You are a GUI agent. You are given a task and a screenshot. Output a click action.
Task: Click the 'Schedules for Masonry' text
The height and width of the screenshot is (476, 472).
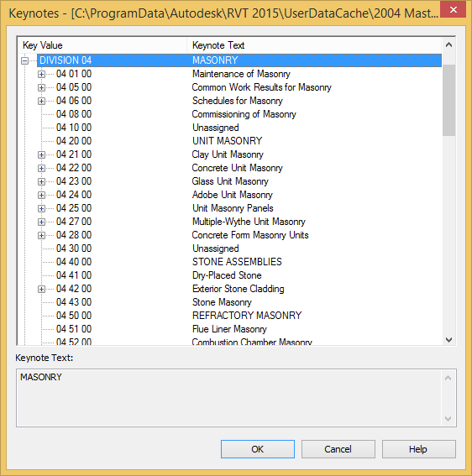point(238,101)
